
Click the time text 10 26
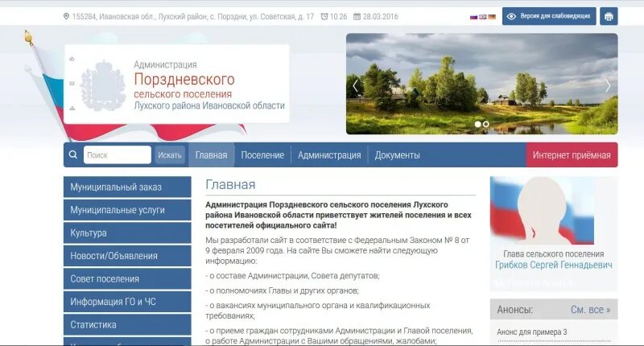[x=338, y=16]
